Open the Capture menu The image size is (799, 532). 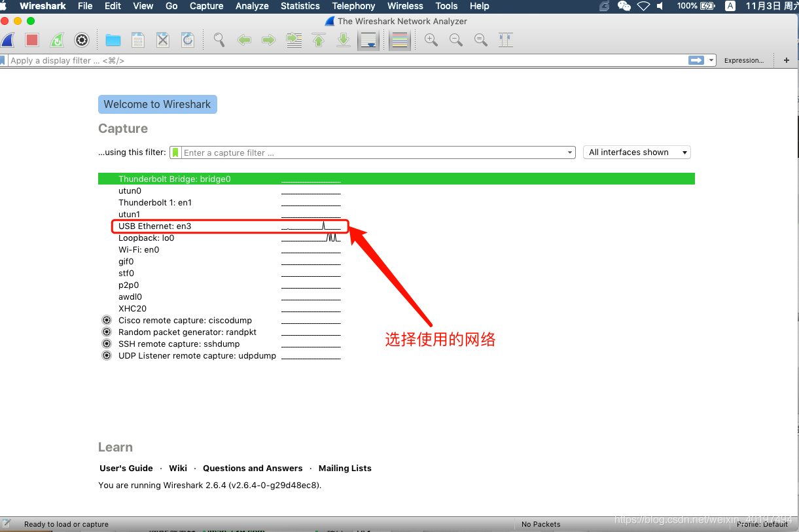click(206, 6)
